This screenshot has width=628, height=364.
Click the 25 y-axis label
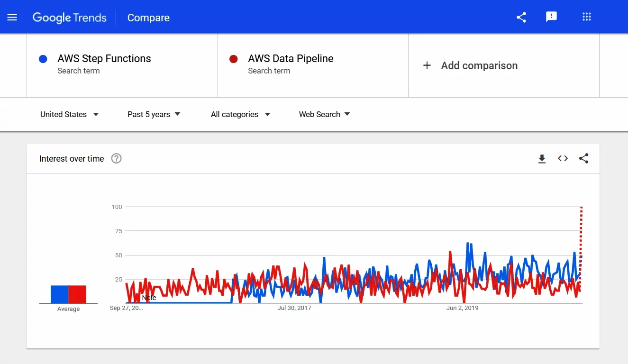(118, 279)
